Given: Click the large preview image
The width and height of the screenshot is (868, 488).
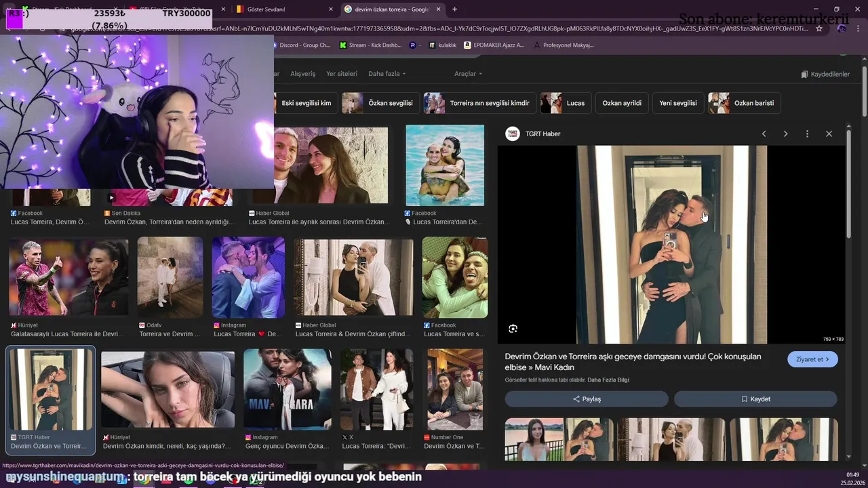Looking at the screenshot, I should pyautogui.click(x=671, y=245).
